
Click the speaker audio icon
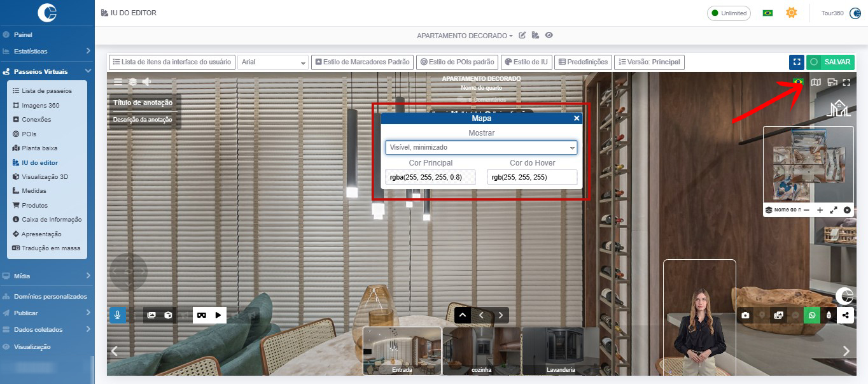pyautogui.click(x=147, y=82)
